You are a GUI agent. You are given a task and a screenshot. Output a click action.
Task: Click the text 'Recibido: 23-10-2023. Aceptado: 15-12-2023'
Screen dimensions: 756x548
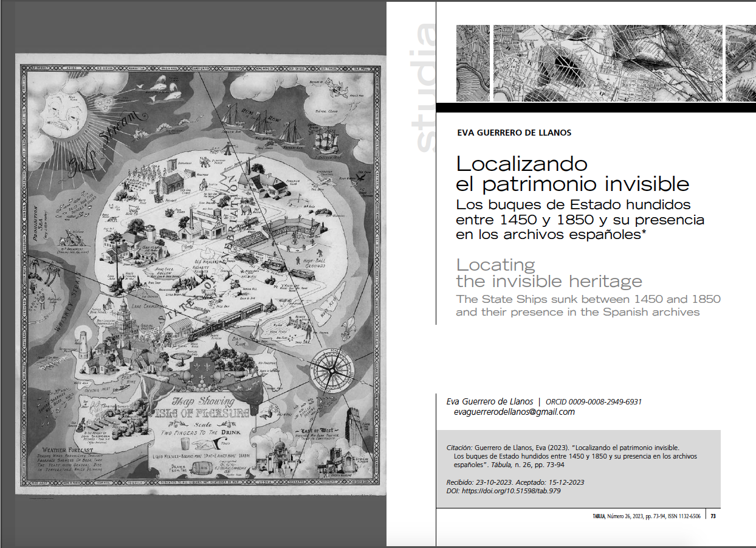[x=515, y=482]
